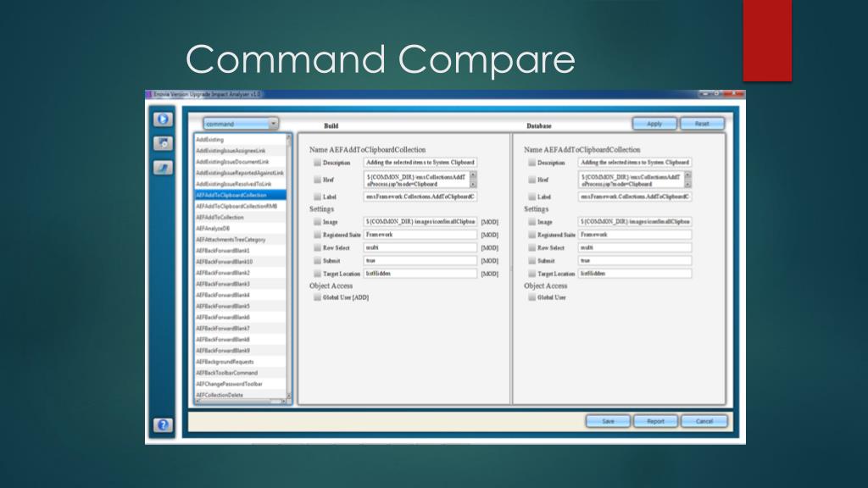868x488 pixels.
Task: Tick the Build Global User [ADD] checkbox
Action: (x=317, y=297)
